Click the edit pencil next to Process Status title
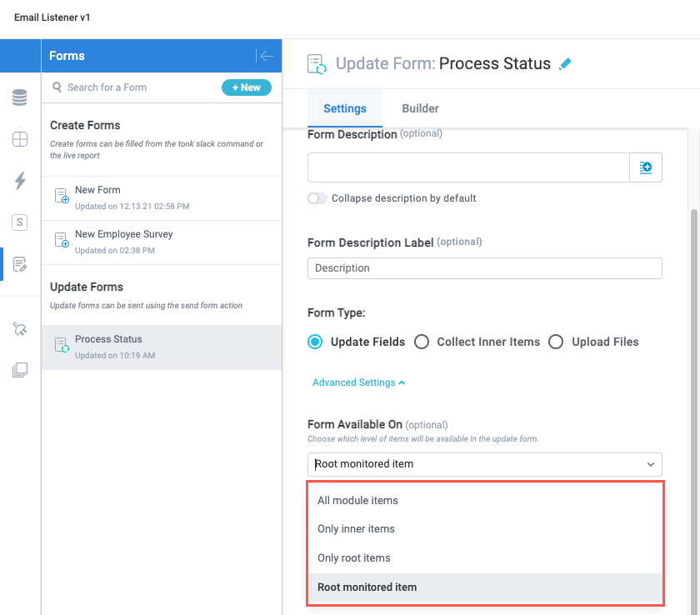The height and width of the screenshot is (615, 700). (x=565, y=63)
